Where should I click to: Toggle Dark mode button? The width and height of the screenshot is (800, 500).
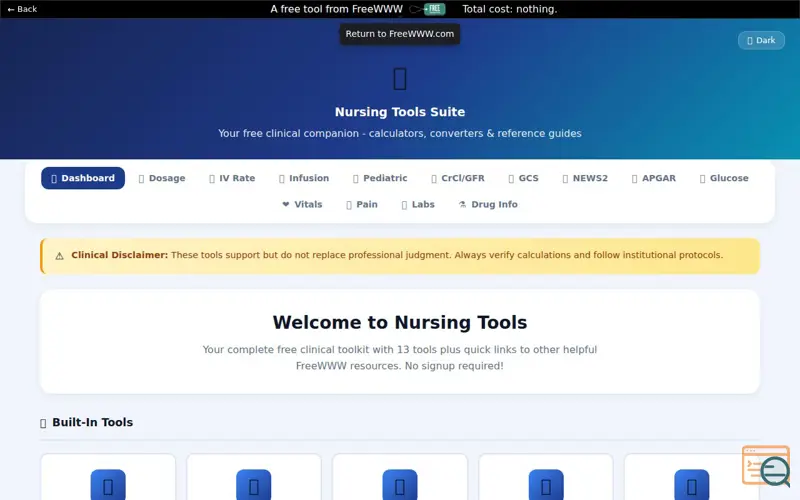(x=761, y=40)
